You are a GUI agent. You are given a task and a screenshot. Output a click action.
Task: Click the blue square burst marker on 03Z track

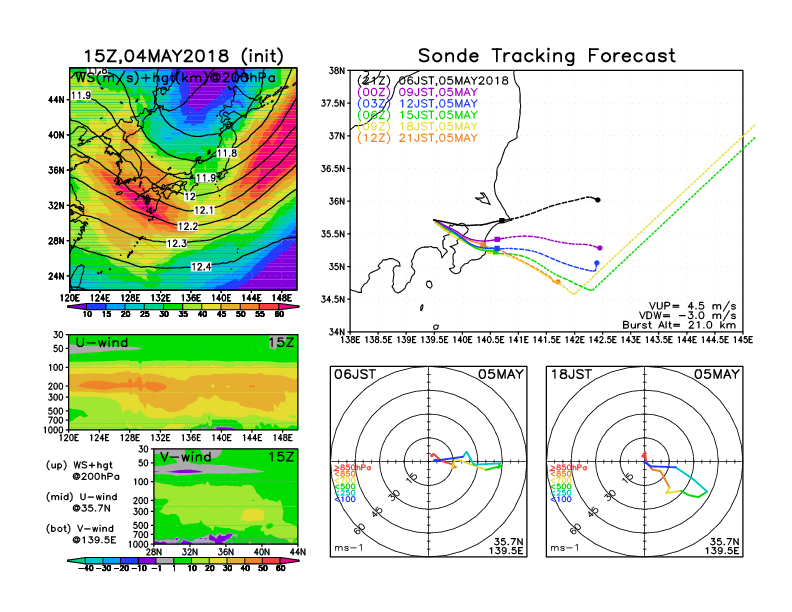[497, 248]
